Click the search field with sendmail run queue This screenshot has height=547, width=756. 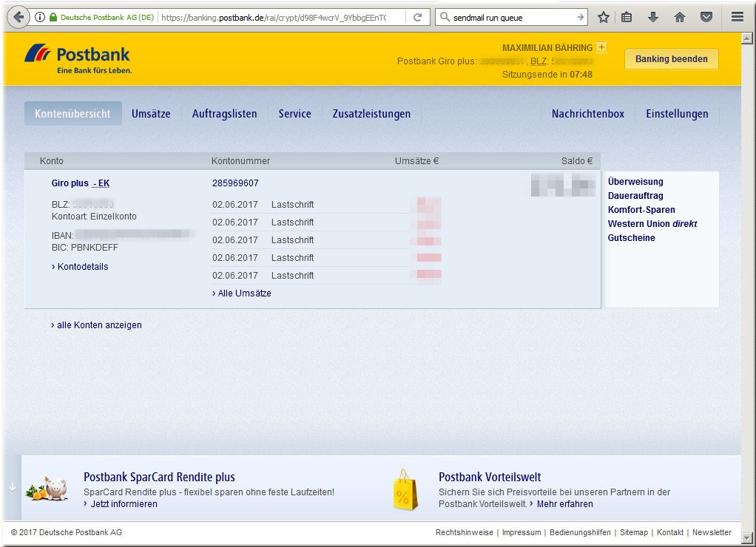(x=511, y=17)
